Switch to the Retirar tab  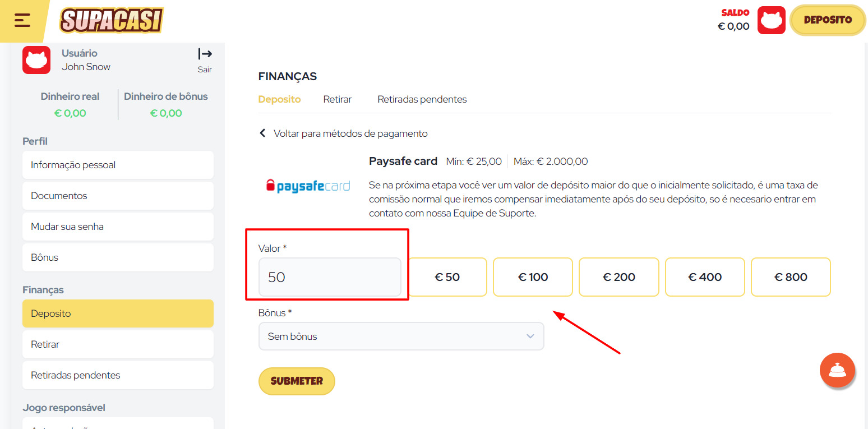337,99
